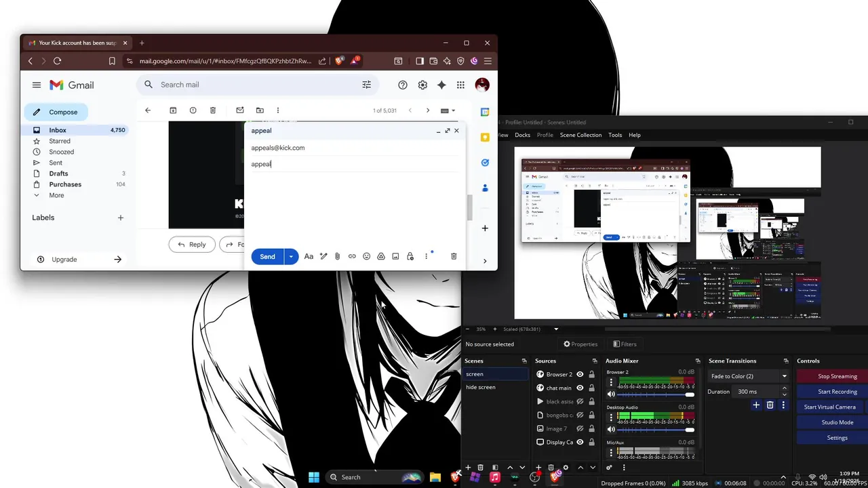Open the OBS Docks menu
The width and height of the screenshot is (868, 488).
pos(522,135)
